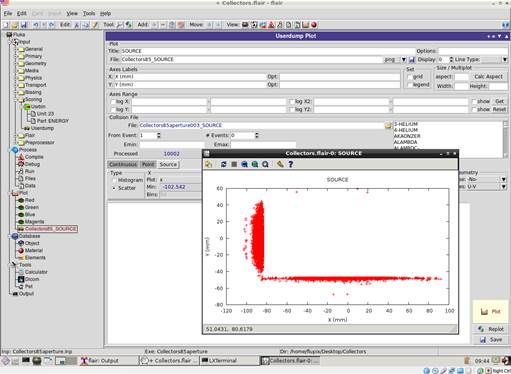This screenshot has height=374, width=511.
Task: Click the save project icon in the toolbar
Action: click(x=23, y=25)
